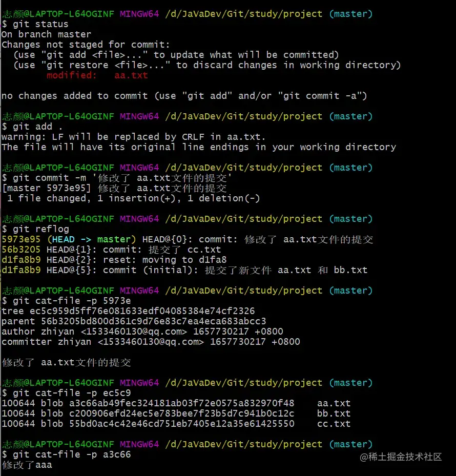Click the tree hash ec5c959d5ff76e08 line
The image size is (456, 476).
[128, 311]
